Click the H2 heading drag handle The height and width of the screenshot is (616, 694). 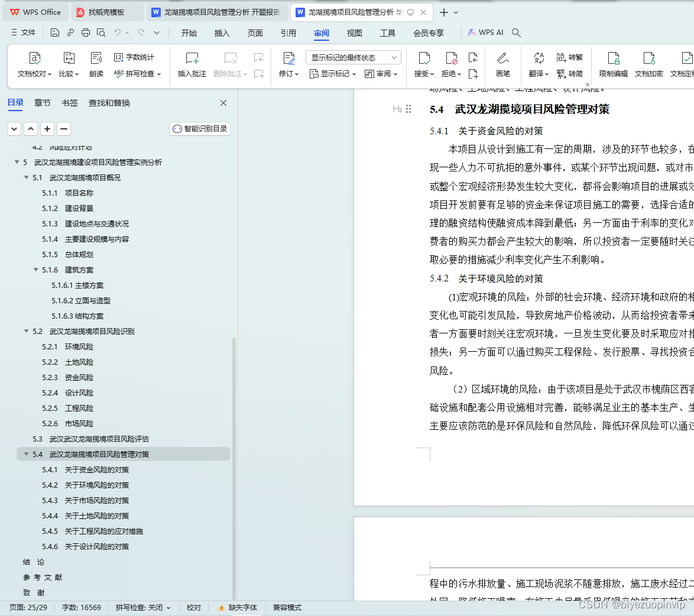(x=408, y=109)
